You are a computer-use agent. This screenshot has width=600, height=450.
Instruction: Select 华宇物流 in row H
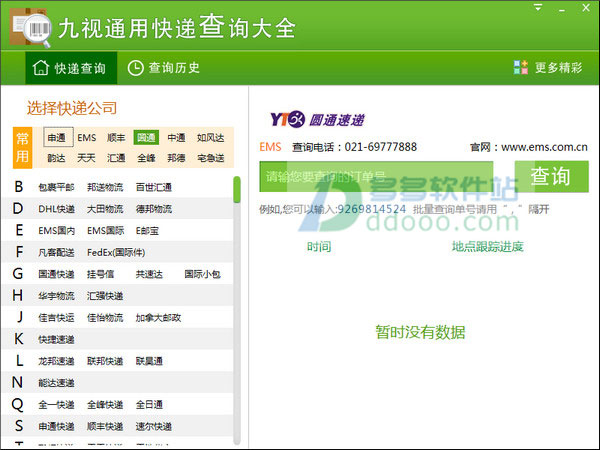click(x=56, y=296)
